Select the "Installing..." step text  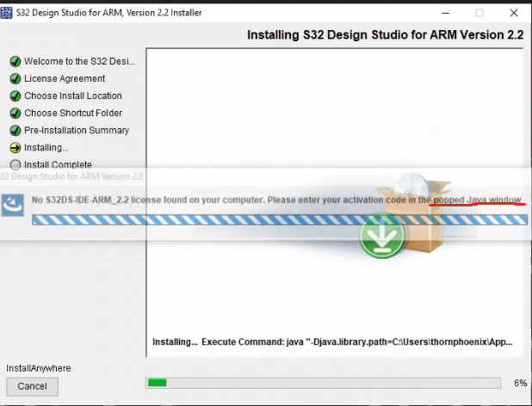(x=46, y=148)
